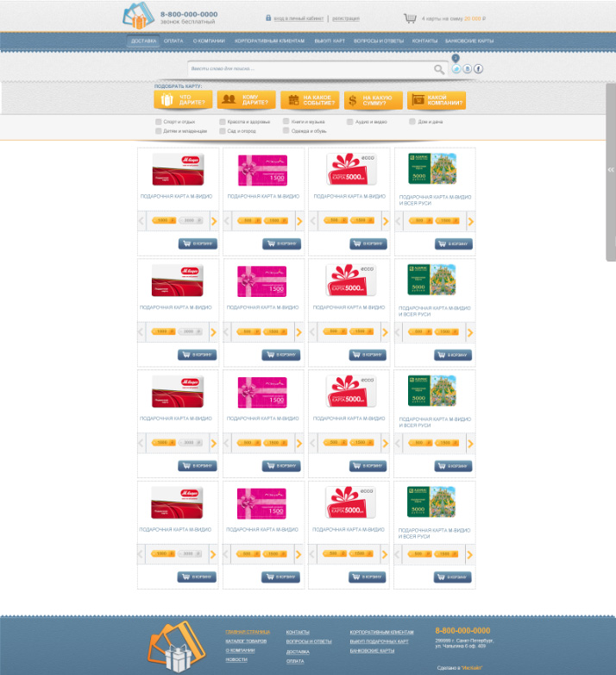Open the shopping cart icon in the header

pos(410,18)
